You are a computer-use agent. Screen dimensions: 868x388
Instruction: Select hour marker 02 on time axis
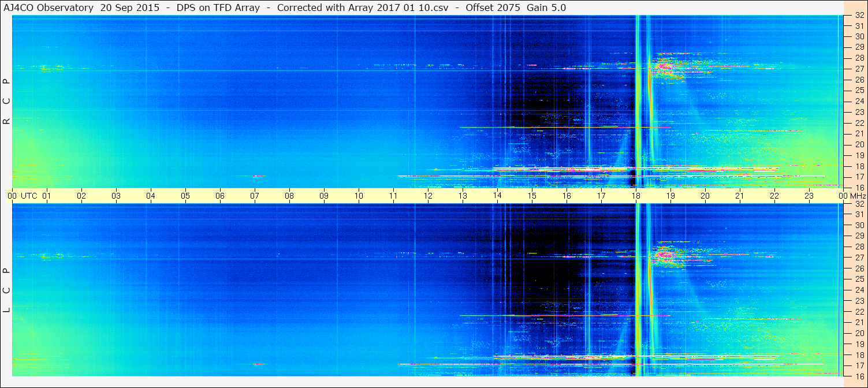click(81, 196)
